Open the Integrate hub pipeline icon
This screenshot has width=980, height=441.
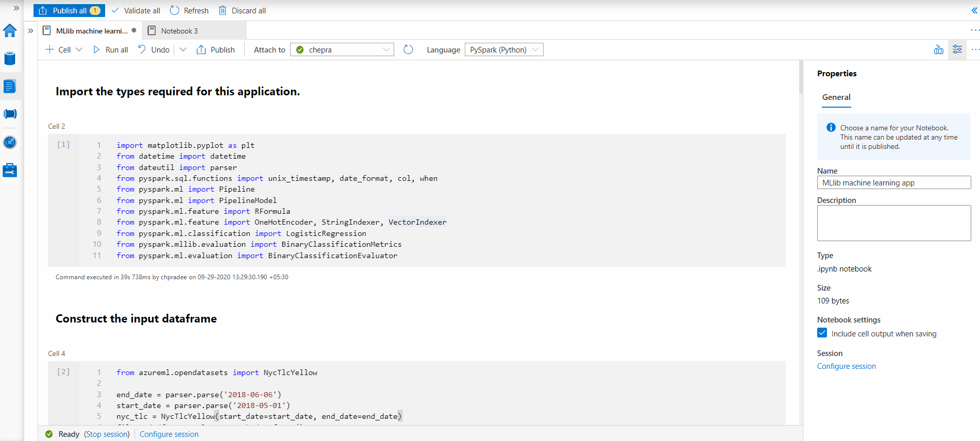point(10,114)
